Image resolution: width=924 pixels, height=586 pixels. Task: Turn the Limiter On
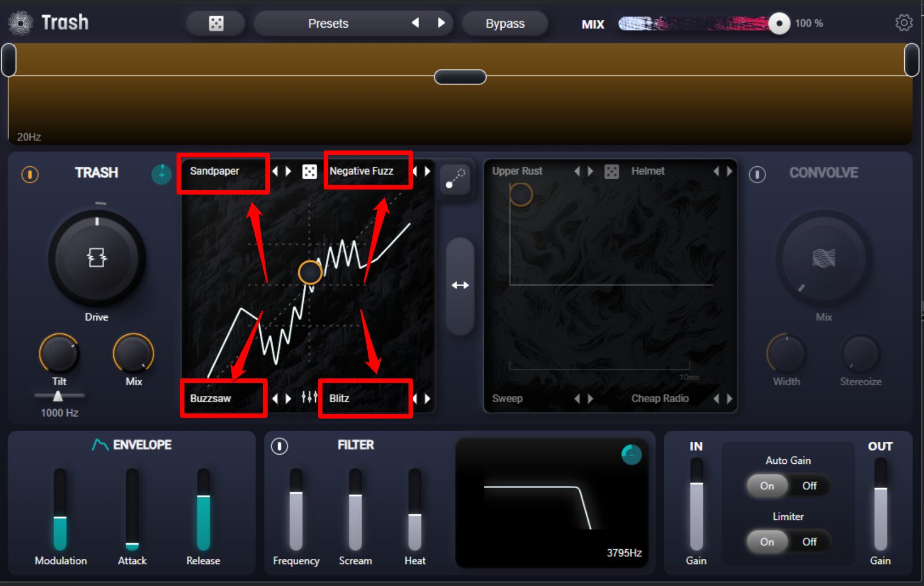(x=767, y=542)
